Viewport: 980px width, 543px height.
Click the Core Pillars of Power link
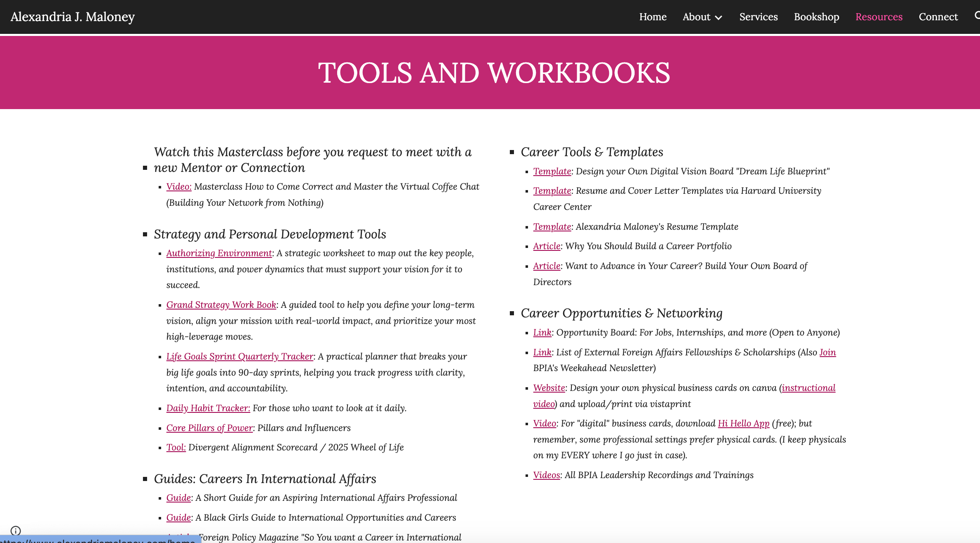click(x=209, y=428)
